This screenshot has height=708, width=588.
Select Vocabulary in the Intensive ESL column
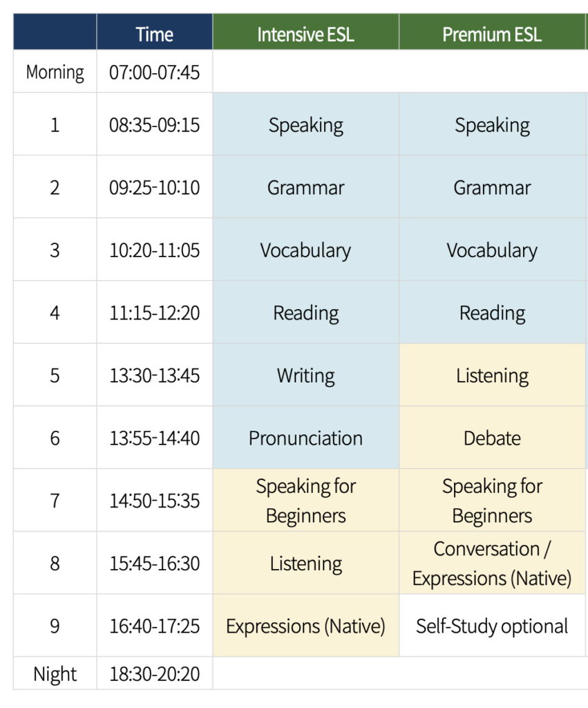pos(305,250)
